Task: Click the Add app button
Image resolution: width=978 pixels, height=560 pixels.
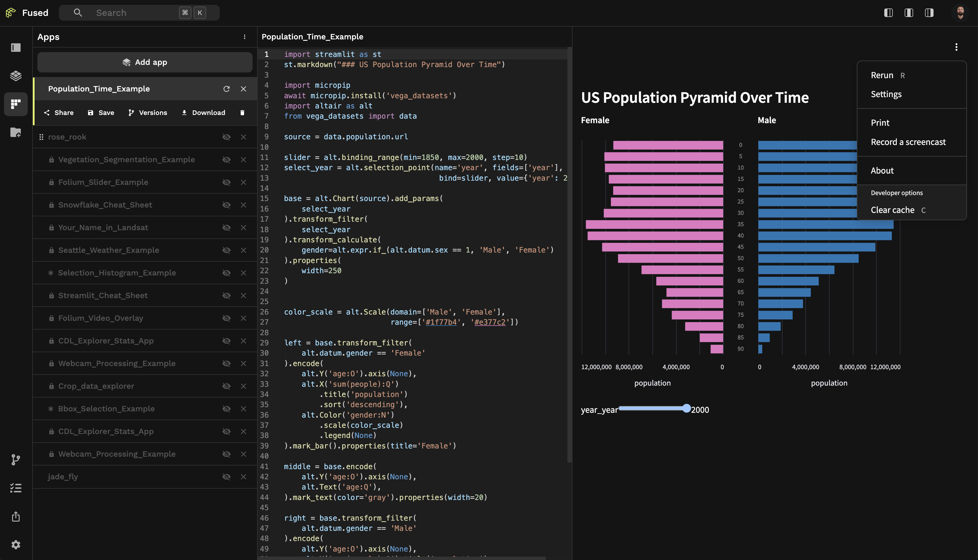Action: pos(145,62)
